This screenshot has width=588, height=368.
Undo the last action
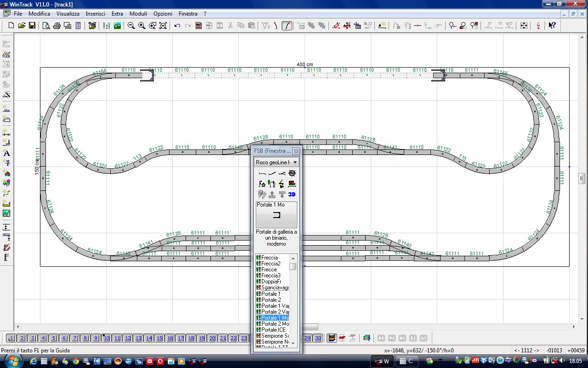tap(177, 26)
